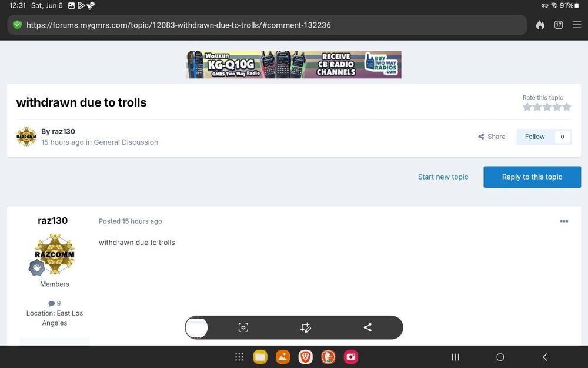Open the orange Gallery app
This screenshot has width=588, height=368.
pyautogui.click(x=283, y=357)
